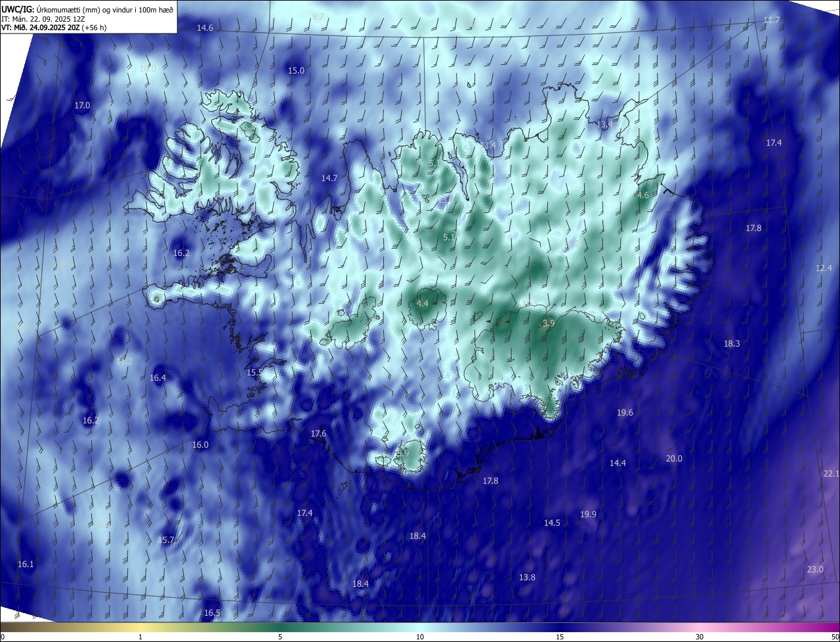The width and height of the screenshot is (840, 642).
Task: Click the map value 22.1
Action: pyautogui.click(x=831, y=474)
